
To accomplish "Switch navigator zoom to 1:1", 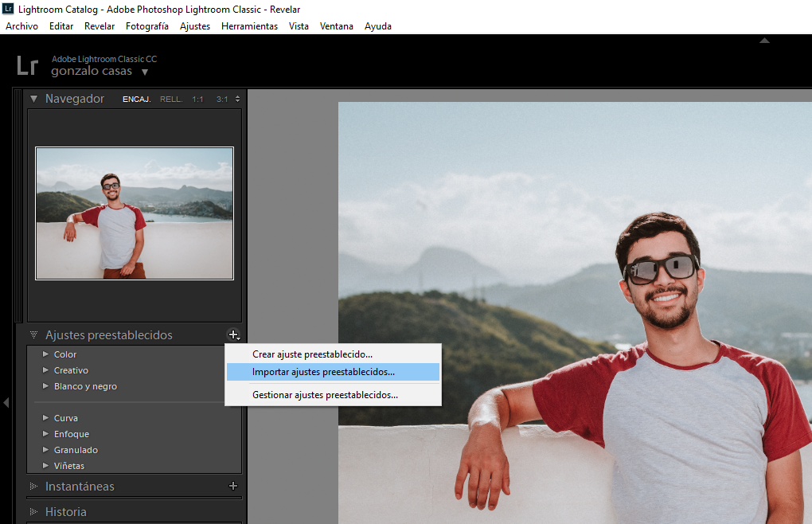I will click(197, 100).
